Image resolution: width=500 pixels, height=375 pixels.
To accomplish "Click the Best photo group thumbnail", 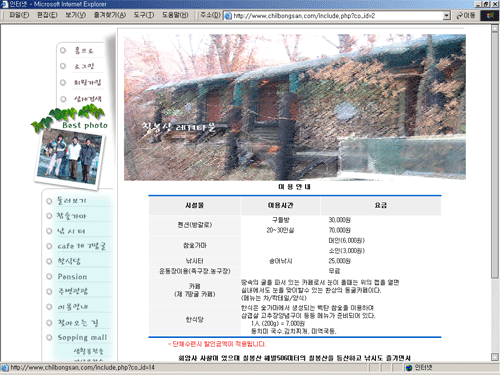I will click(x=69, y=158).
